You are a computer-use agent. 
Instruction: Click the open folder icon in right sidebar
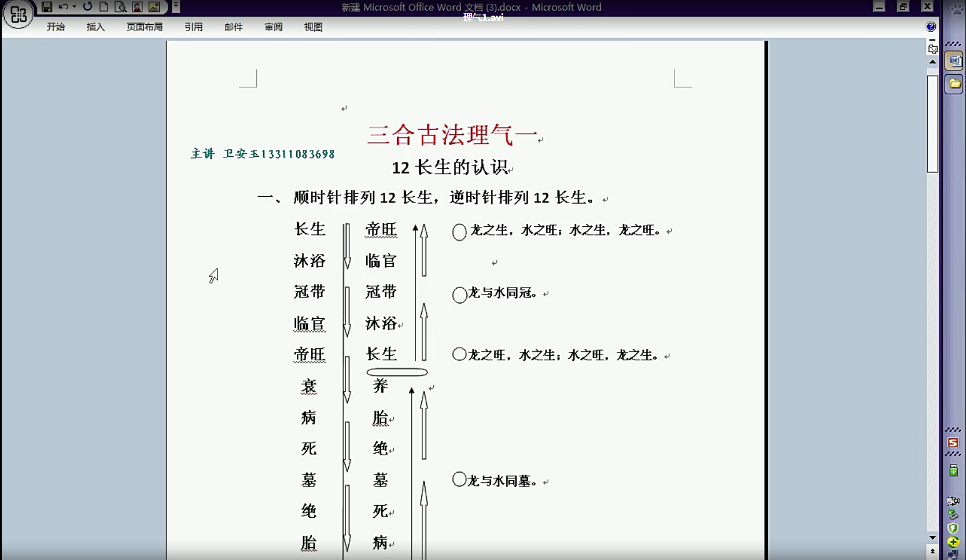(x=954, y=84)
